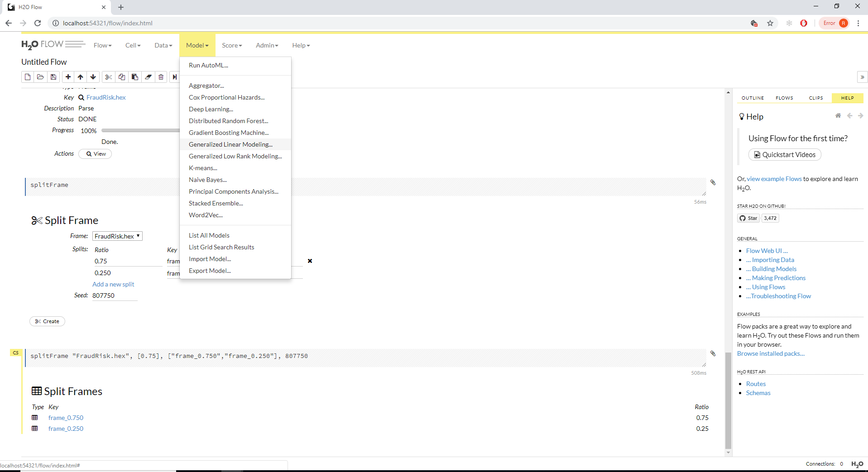The width and height of the screenshot is (868, 472).
Task: Open the frame_0.750 link
Action: pos(66,418)
